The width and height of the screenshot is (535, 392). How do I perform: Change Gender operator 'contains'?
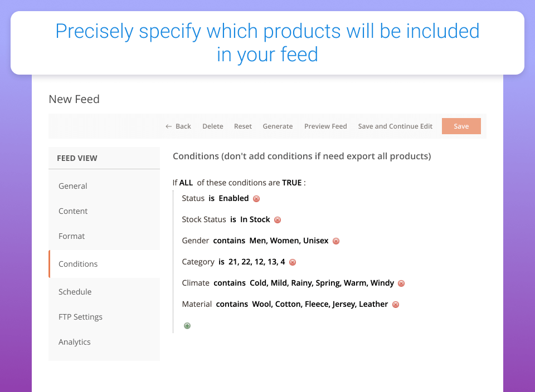(229, 241)
